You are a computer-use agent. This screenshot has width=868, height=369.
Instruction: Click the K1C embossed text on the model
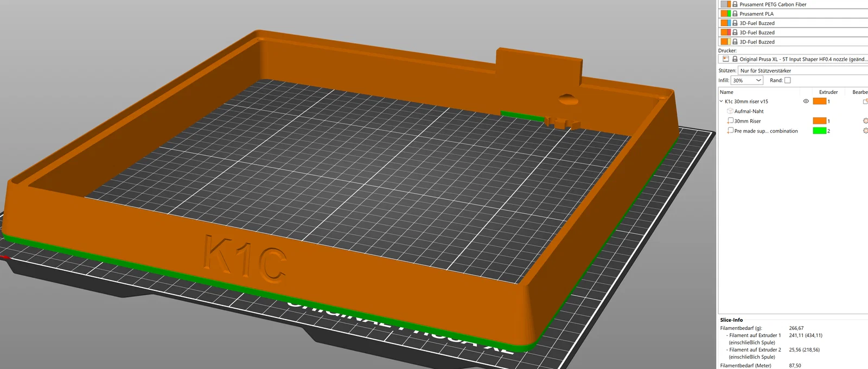click(x=244, y=259)
